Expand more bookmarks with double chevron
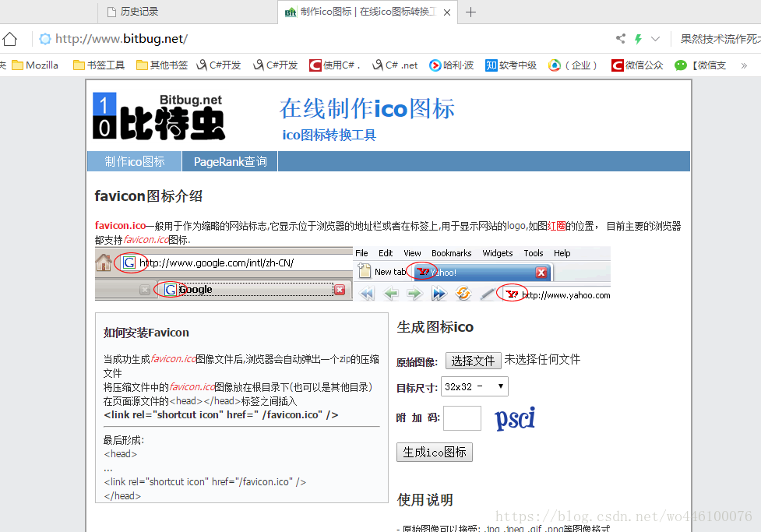 tap(744, 65)
